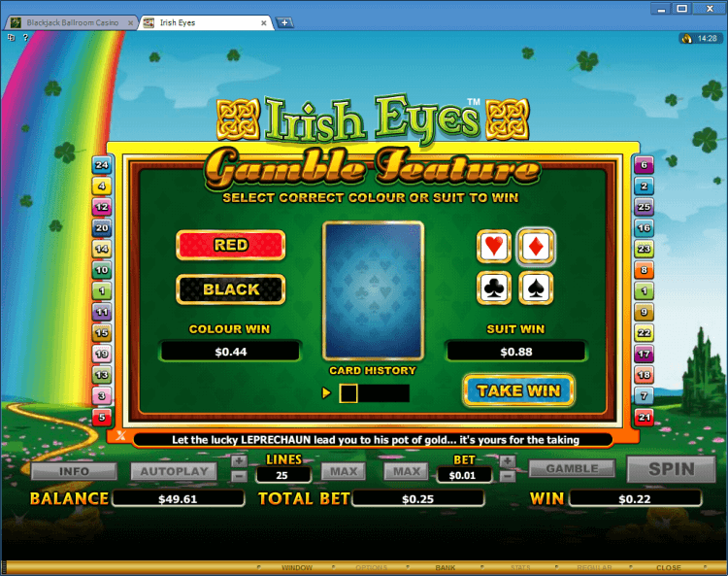Click the card history play arrow

tap(326, 393)
